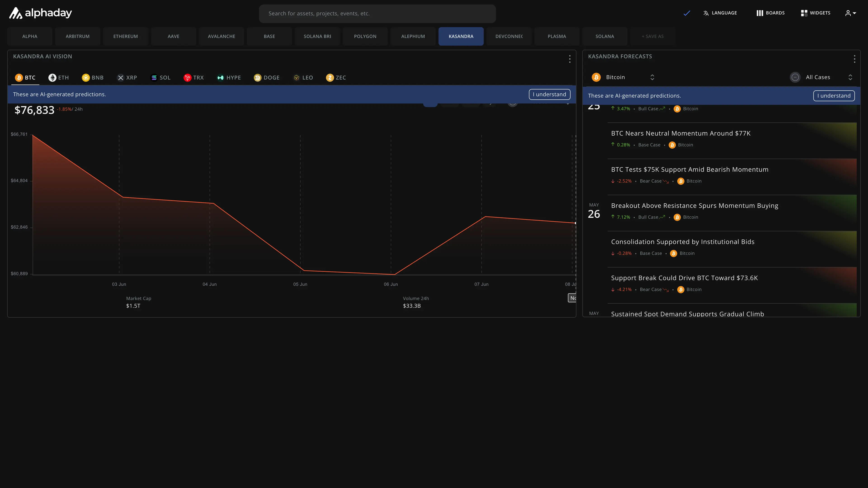Image resolution: width=868 pixels, height=488 pixels.
Task: Click the Market Cap $1.5T value
Action: coord(133,306)
